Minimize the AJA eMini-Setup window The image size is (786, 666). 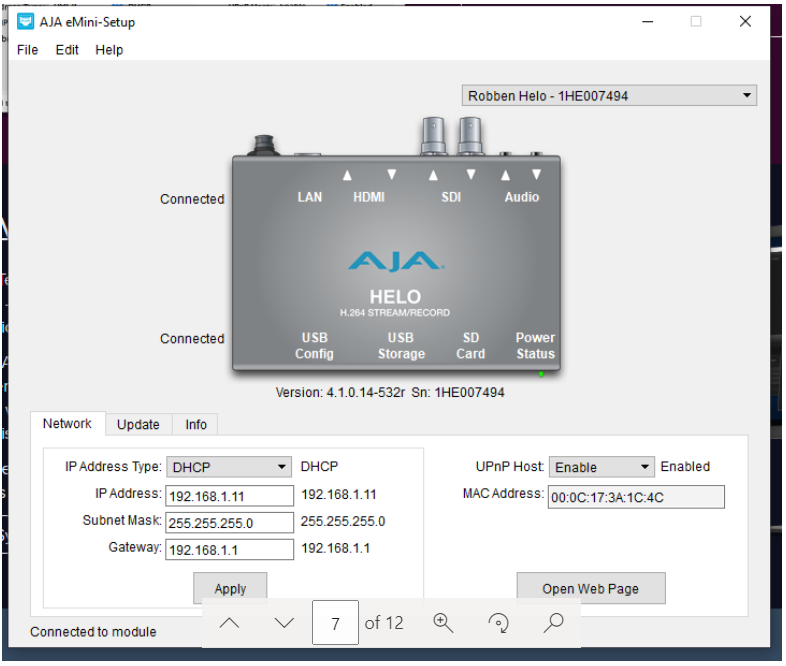tap(648, 22)
